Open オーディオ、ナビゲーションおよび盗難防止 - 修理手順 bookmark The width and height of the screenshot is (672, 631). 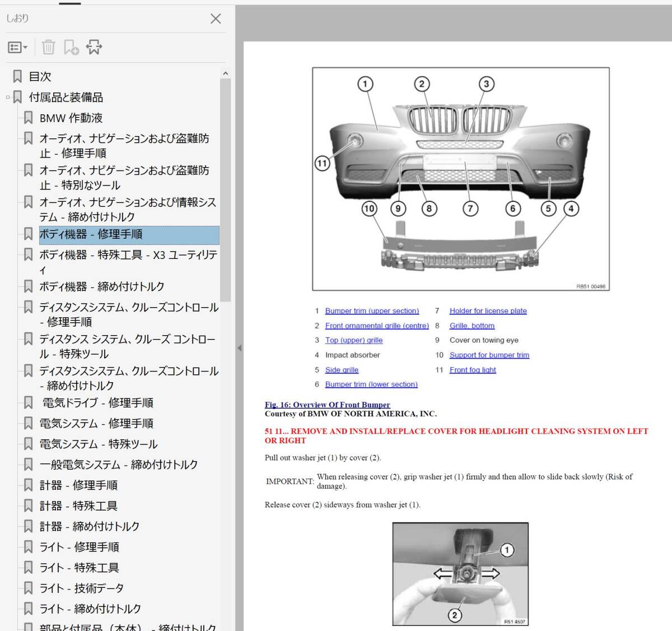pyautogui.click(x=124, y=146)
